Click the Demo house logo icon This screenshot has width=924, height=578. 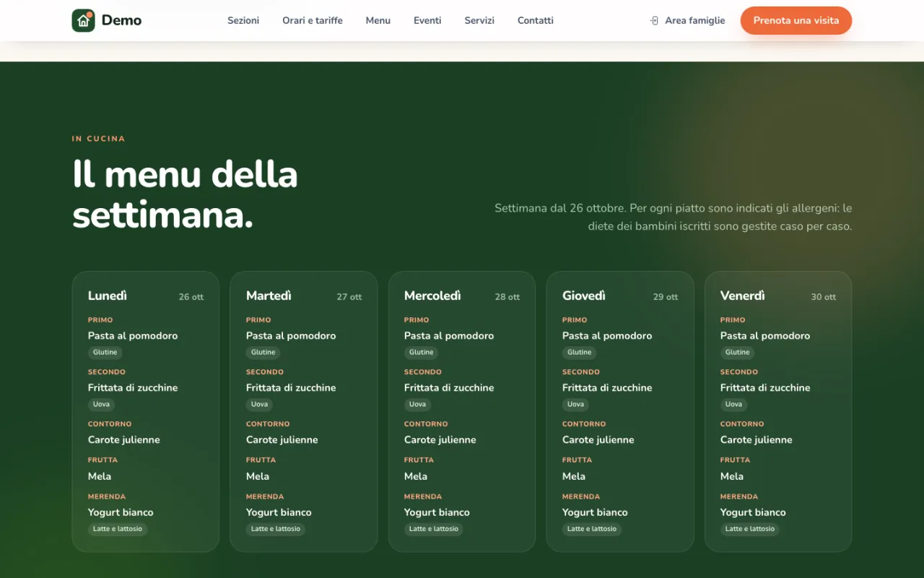click(x=84, y=20)
